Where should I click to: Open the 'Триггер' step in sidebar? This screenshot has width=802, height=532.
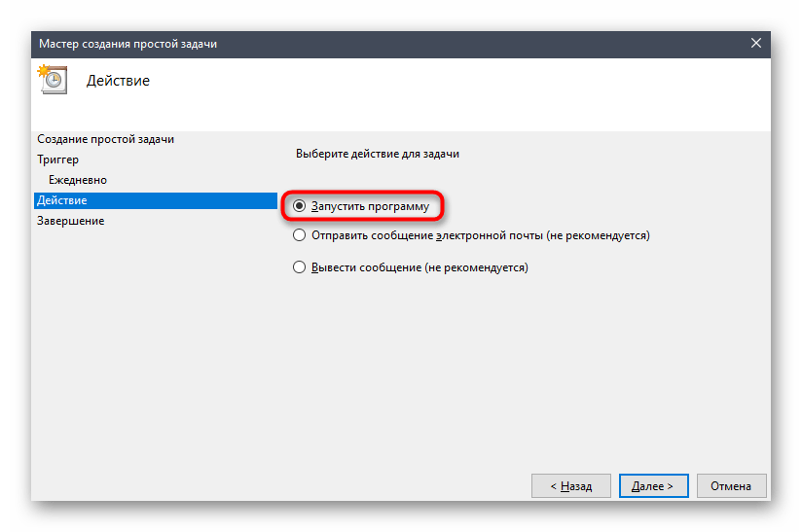(x=58, y=160)
